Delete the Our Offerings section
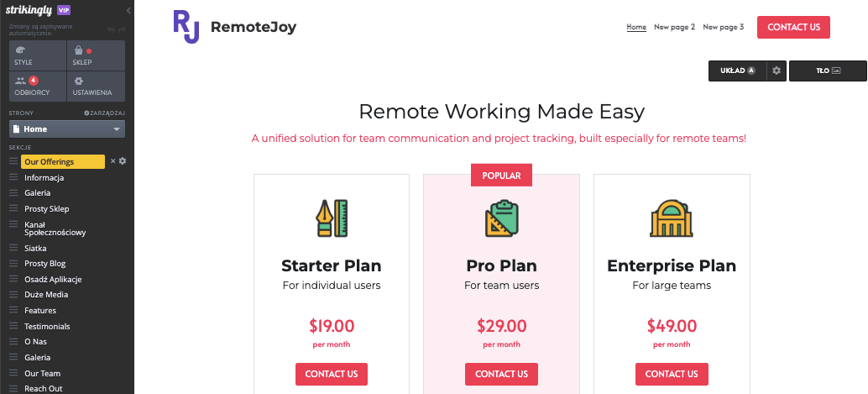868x394 pixels. click(x=113, y=161)
